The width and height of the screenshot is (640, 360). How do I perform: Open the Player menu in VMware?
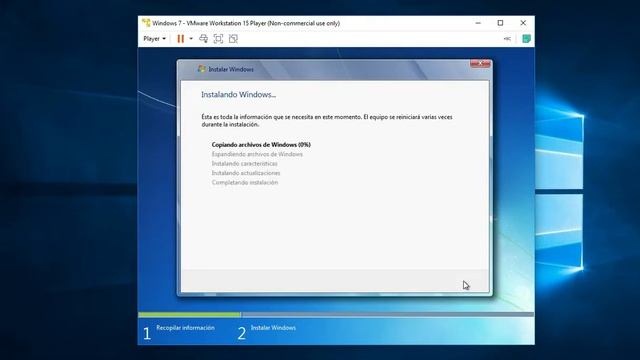tap(154, 39)
